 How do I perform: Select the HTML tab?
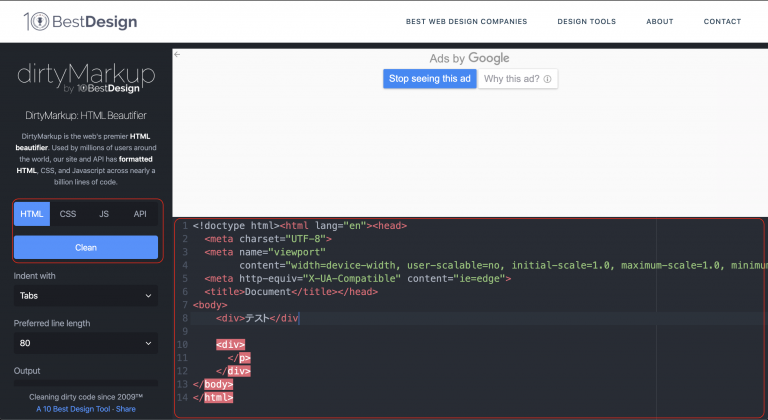tap(32, 214)
